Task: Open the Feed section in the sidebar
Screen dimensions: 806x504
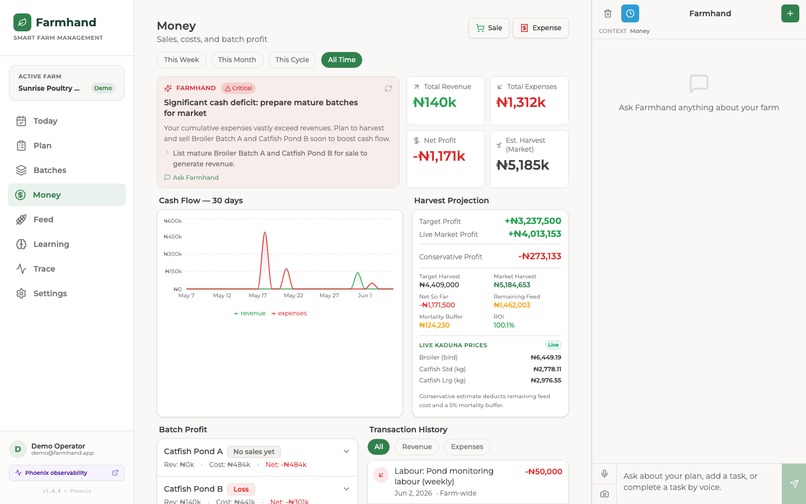Action: [67, 220]
